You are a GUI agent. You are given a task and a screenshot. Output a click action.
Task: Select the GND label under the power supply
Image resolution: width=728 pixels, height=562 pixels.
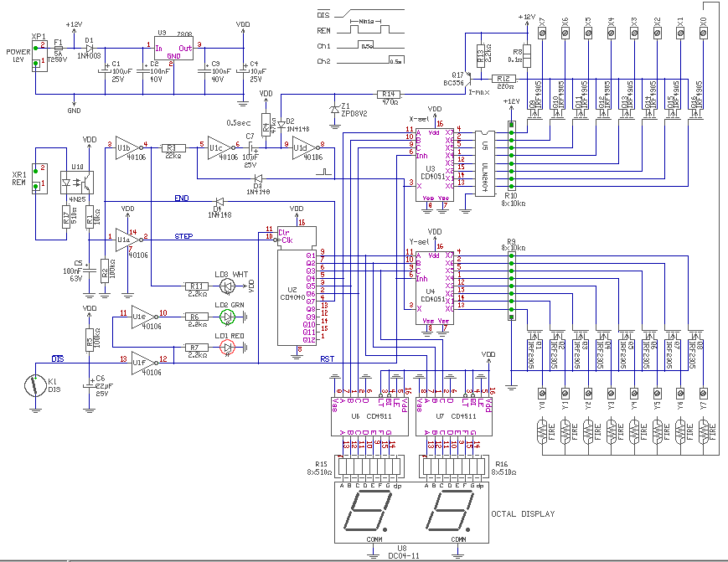74,111
